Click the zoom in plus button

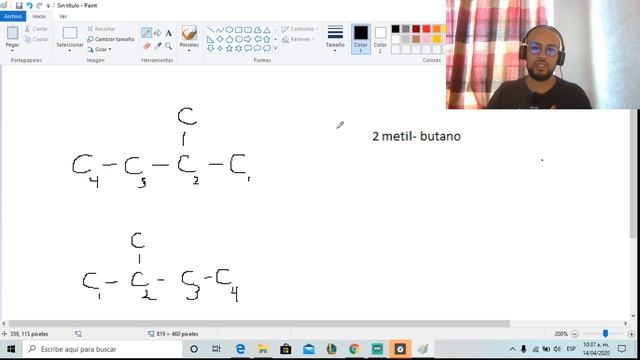(631, 334)
